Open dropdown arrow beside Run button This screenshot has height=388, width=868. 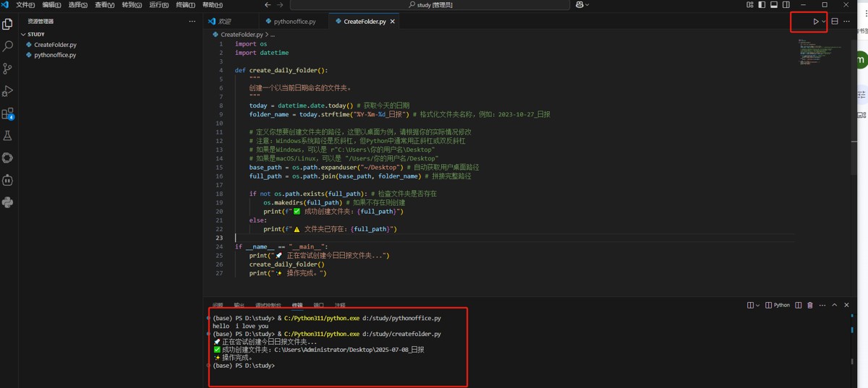(823, 22)
